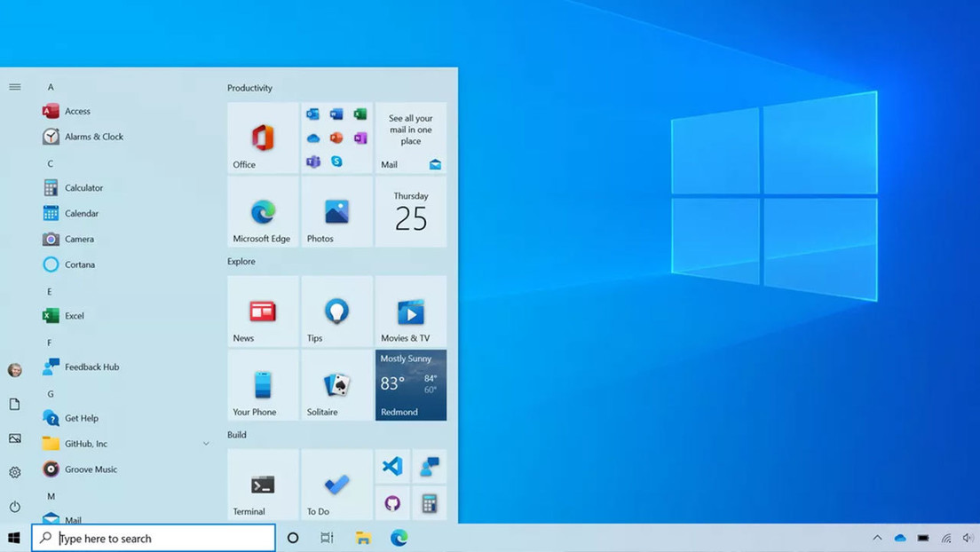Open the volume control in system tray
This screenshot has width=980, height=552.
pyautogui.click(x=968, y=538)
